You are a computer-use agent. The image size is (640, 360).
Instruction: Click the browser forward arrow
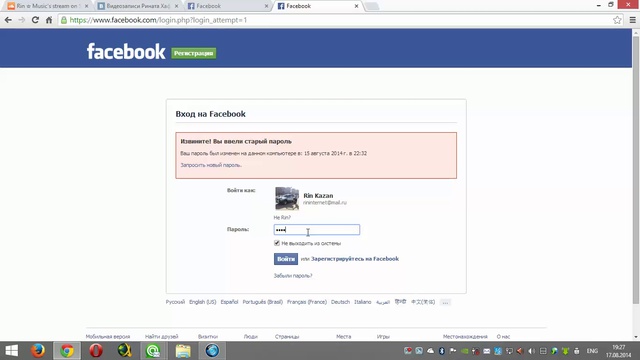click(x=22, y=20)
